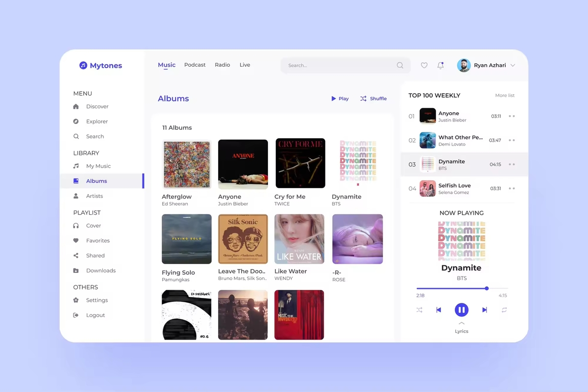The height and width of the screenshot is (392, 588).
Task: Skip to the next track
Action: point(485,310)
